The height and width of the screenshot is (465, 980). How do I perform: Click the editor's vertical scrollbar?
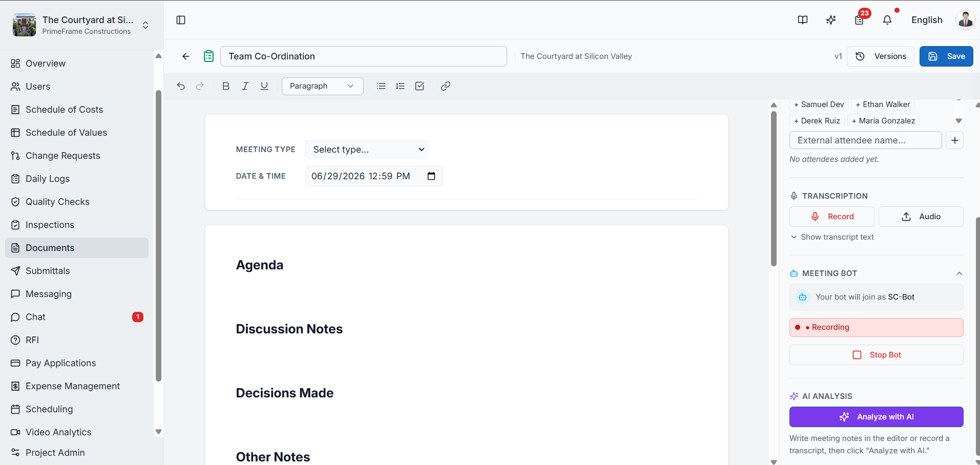pos(774,189)
